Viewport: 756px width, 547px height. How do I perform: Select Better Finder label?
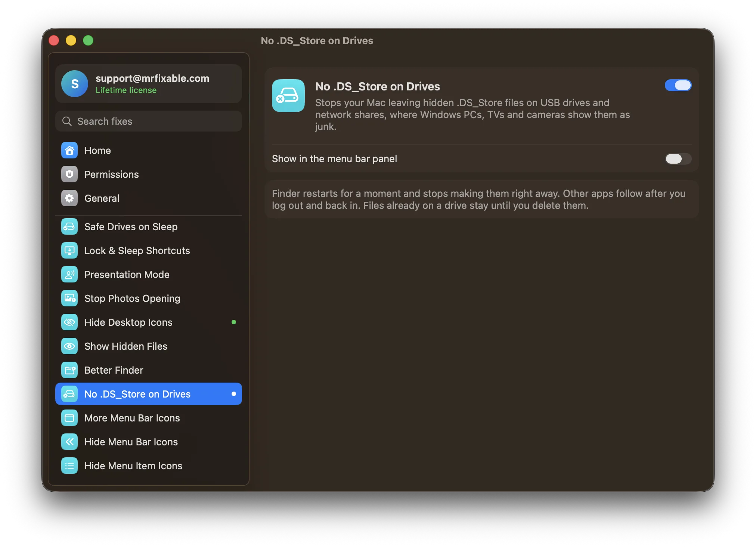coord(114,370)
